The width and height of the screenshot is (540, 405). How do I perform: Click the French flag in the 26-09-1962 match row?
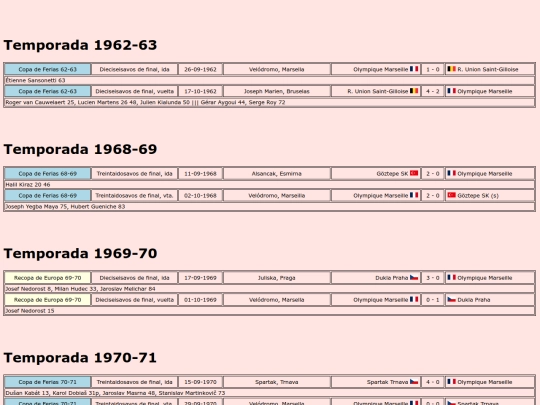pos(414,69)
